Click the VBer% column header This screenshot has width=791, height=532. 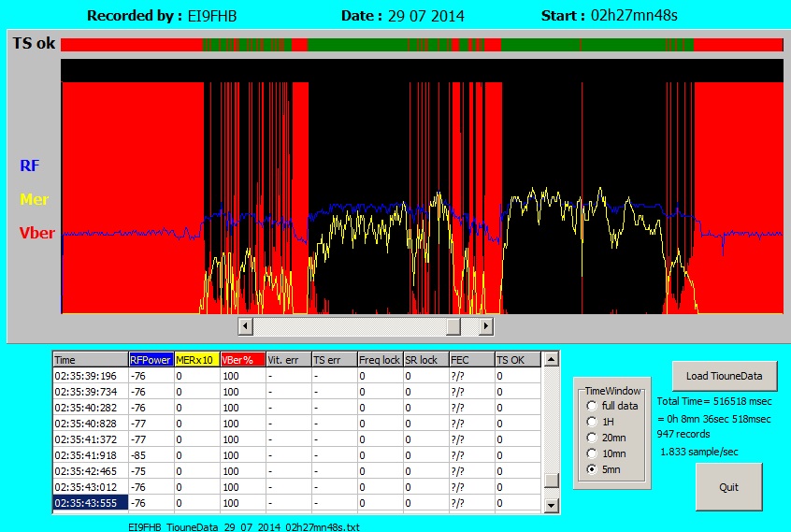pos(242,360)
